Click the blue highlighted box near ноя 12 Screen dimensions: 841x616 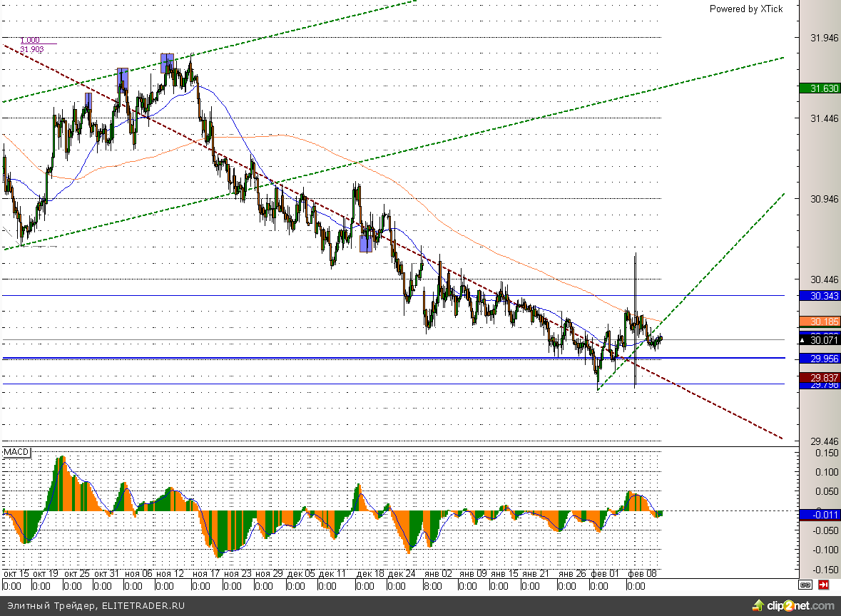pyautogui.click(x=167, y=62)
